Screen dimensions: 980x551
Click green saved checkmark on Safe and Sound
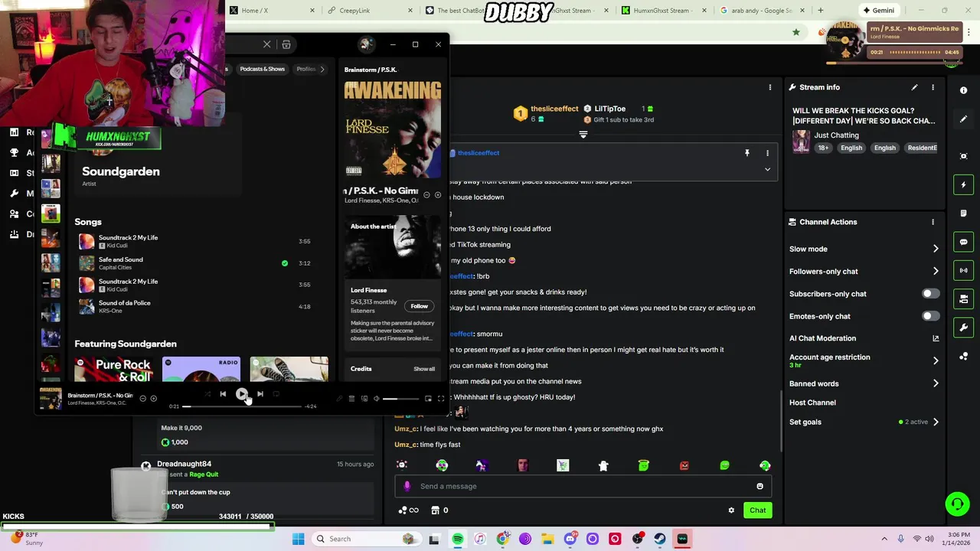(x=285, y=263)
